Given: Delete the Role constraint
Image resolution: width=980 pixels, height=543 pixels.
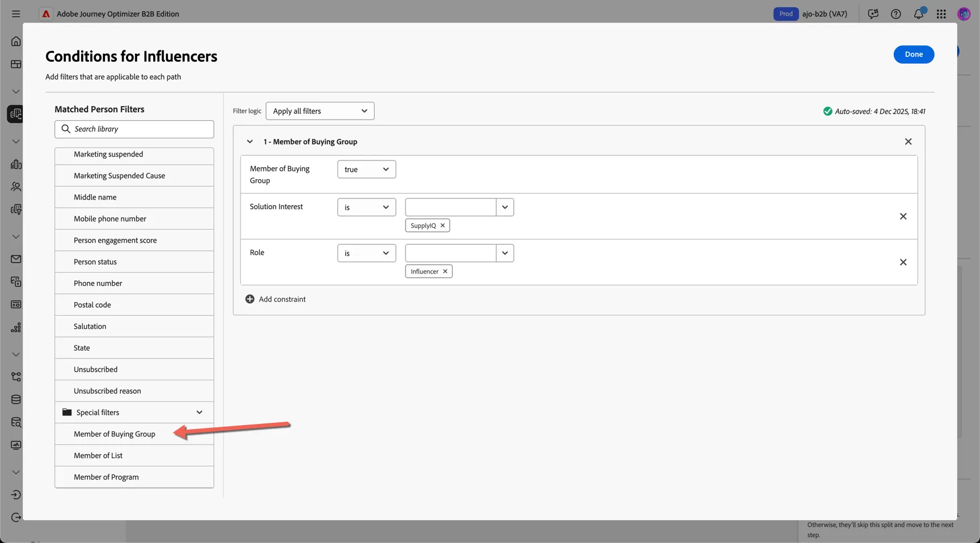Looking at the screenshot, I should tap(903, 262).
